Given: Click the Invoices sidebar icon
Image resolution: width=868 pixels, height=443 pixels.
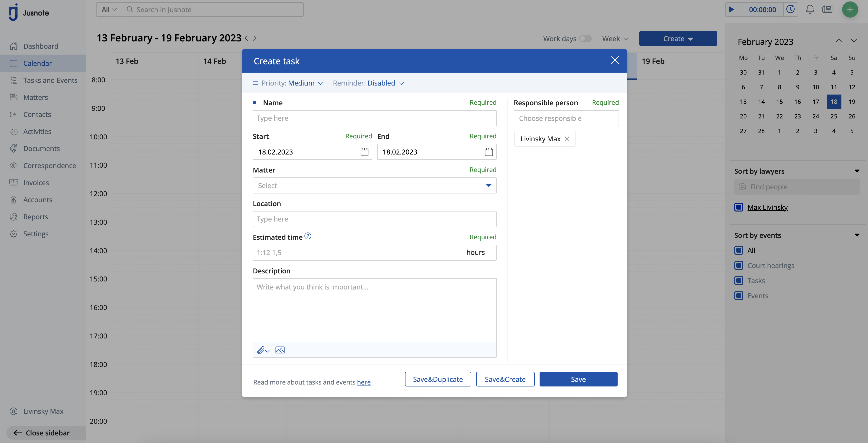Looking at the screenshot, I should [x=13, y=183].
